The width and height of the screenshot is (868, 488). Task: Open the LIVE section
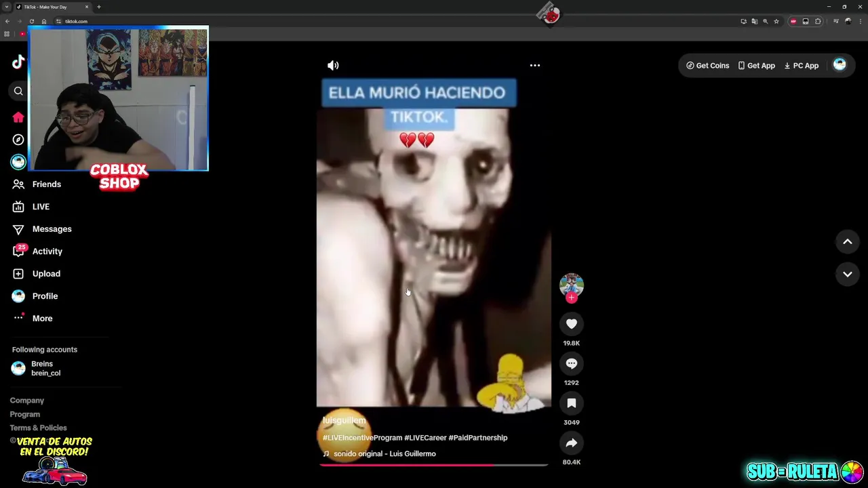pos(31,207)
